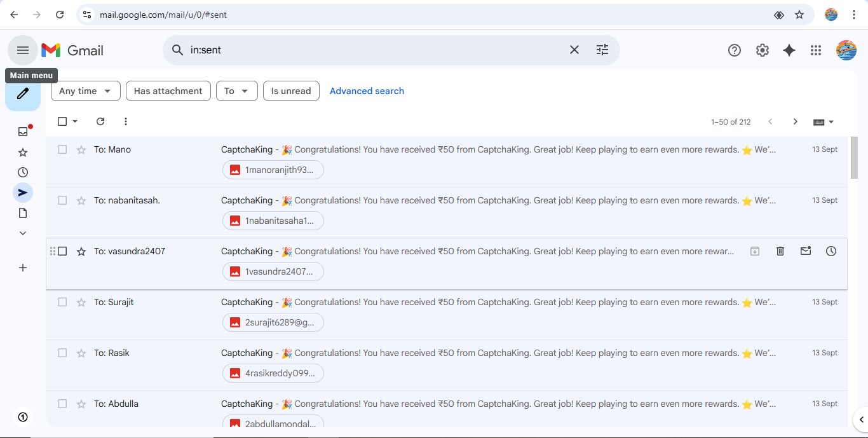The image size is (868, 438).
Task: Mark vasundra2407 email as unread
Action: pyautogui.click(x=806, y=251)
